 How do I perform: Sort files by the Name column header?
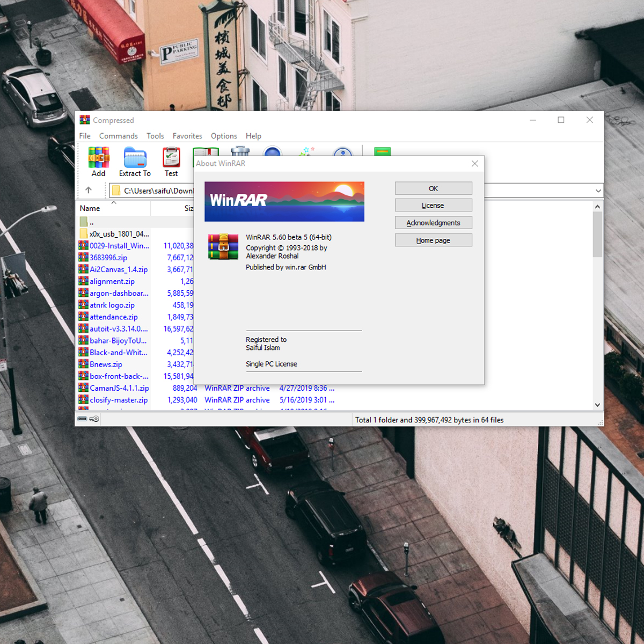click(90, 208)
